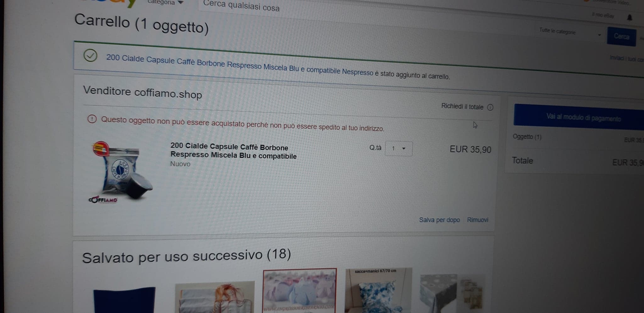Click the info icon beside Richiedi il totale

(490, 108)
